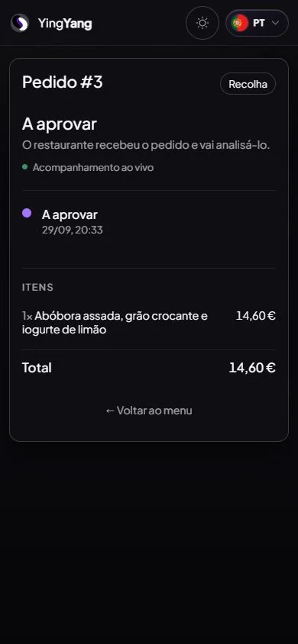Image resolution: width=298 pixels, height=644 pixels.
Task: Click the Recolha pickup badge
Action: click(248, 84)
